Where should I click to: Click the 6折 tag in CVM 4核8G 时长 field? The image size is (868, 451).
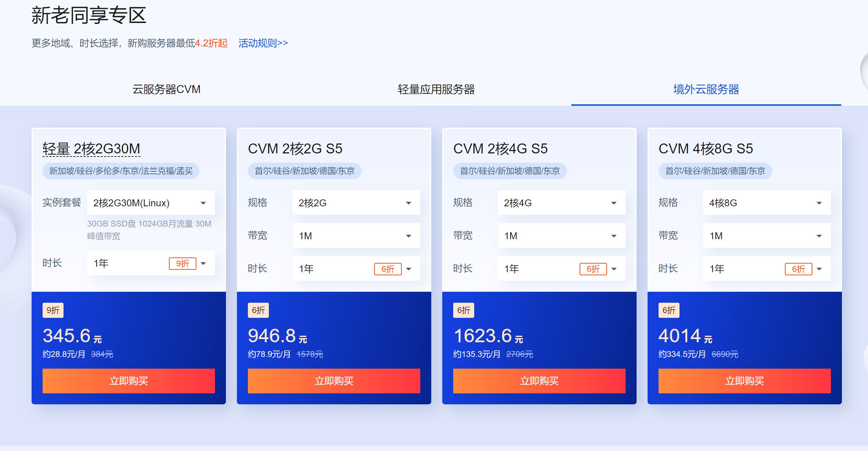pos(799,269)
